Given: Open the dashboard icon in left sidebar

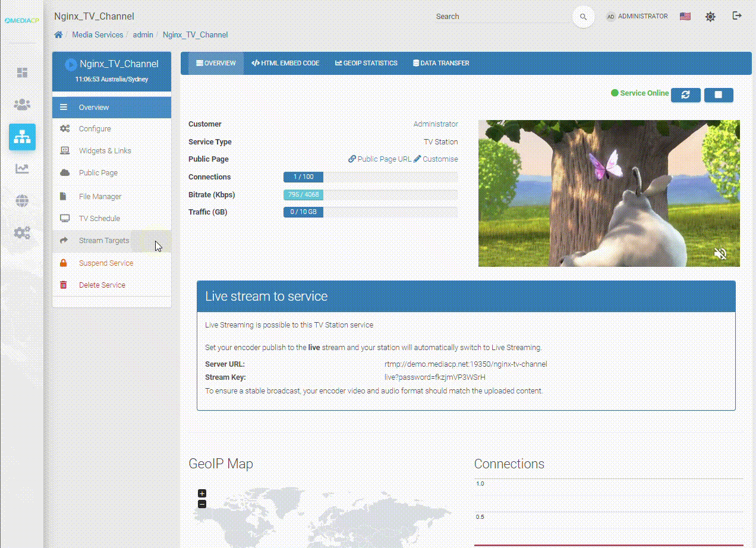Looking at the screenshot, I should 22,73.
